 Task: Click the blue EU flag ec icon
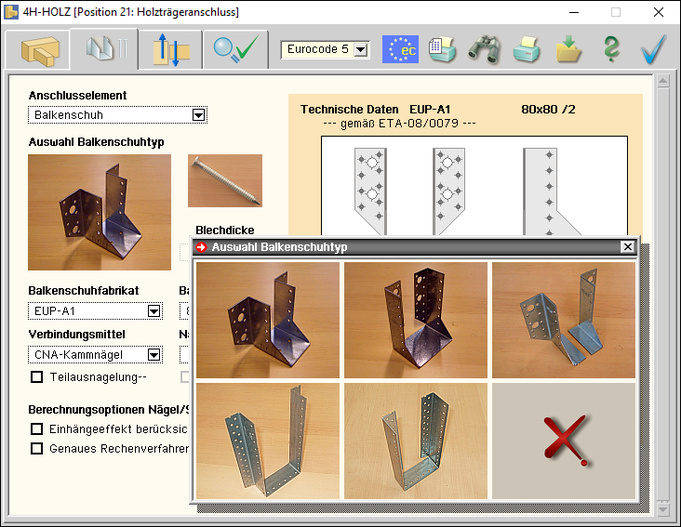point(401,49)
